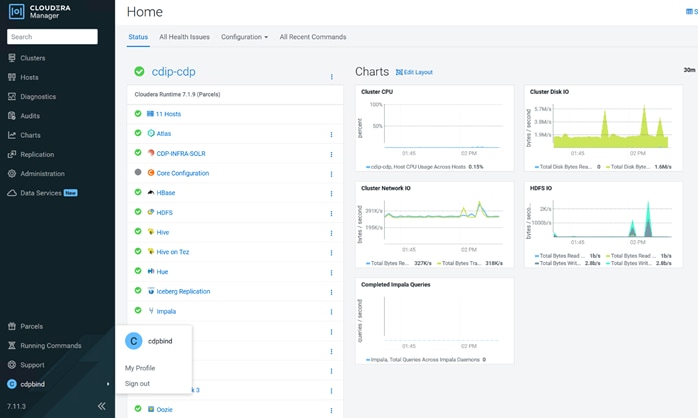698x418 pixels.
Task: Open actions menu for Atlas row
Action: point(331,134)
